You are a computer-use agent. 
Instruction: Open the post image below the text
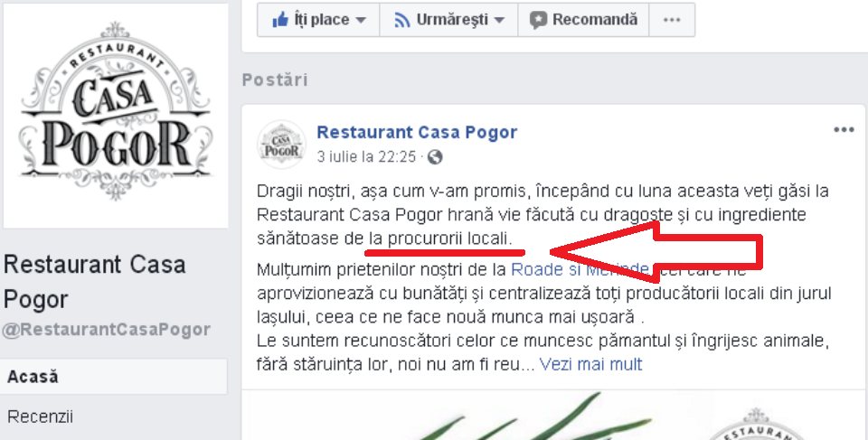554,415
